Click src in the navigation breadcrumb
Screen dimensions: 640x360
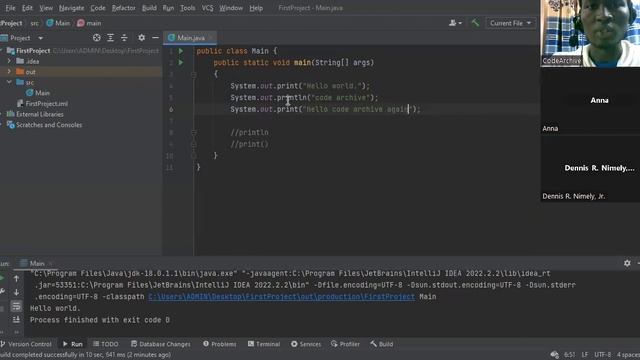click(x=34, y=23)
